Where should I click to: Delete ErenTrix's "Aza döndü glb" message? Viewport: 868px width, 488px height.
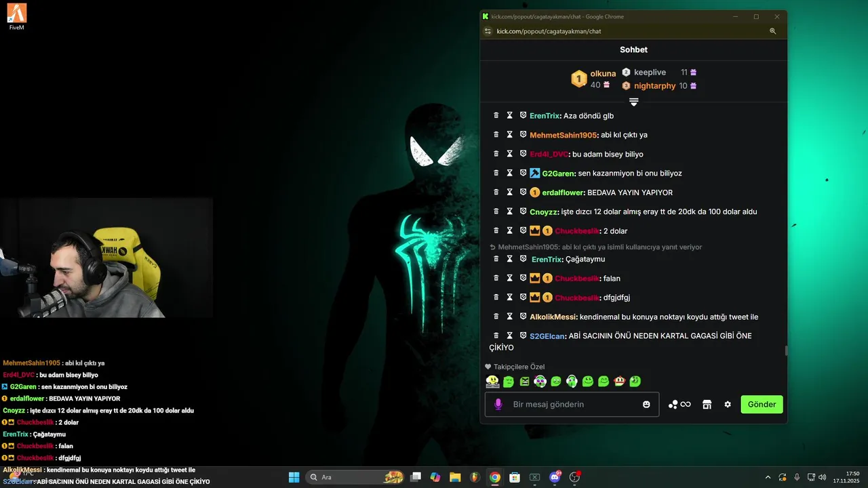(496, 115)
